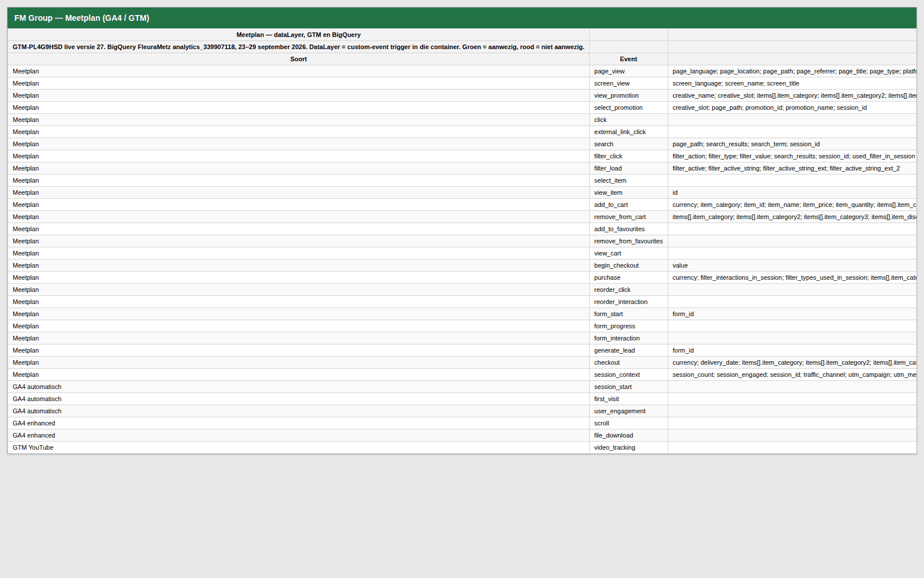Image resolution: width=924 pixels, height=578 pixels.
Task: Select parameters cell starting with session_count
Action: coord(792,375)
